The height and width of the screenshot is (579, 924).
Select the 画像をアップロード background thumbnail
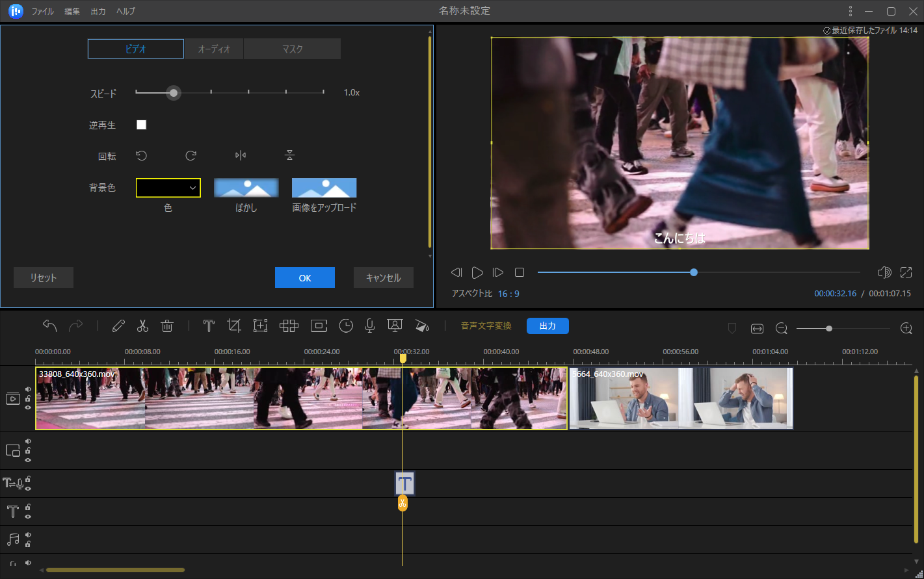click(x=324, y=188)
